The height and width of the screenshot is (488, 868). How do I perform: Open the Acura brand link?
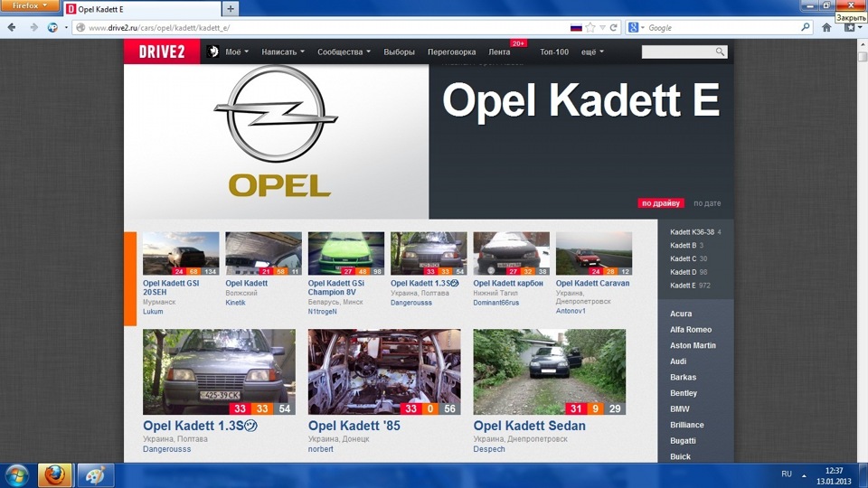coord(681,314)
